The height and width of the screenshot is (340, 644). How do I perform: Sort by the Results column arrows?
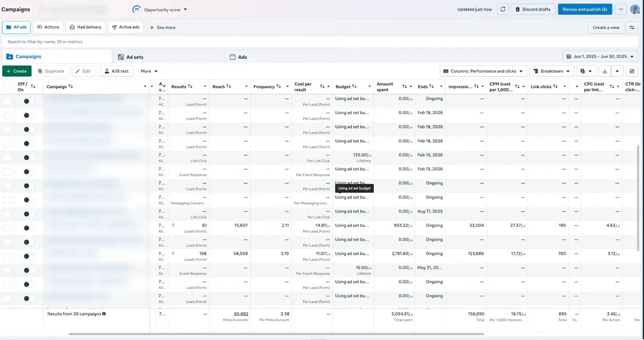pyautogui.click(x=190, y=86)
